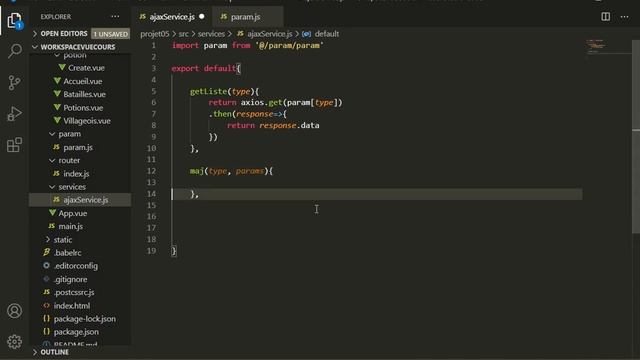Click the braces icon beside package-lock.json
The image size is (640, 360).
[47, 318]
